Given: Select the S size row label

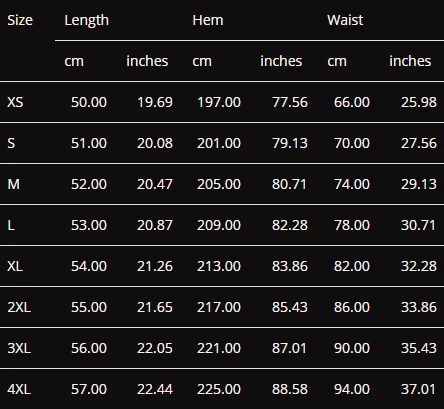Looking at the screenshot, I should 11,143.
